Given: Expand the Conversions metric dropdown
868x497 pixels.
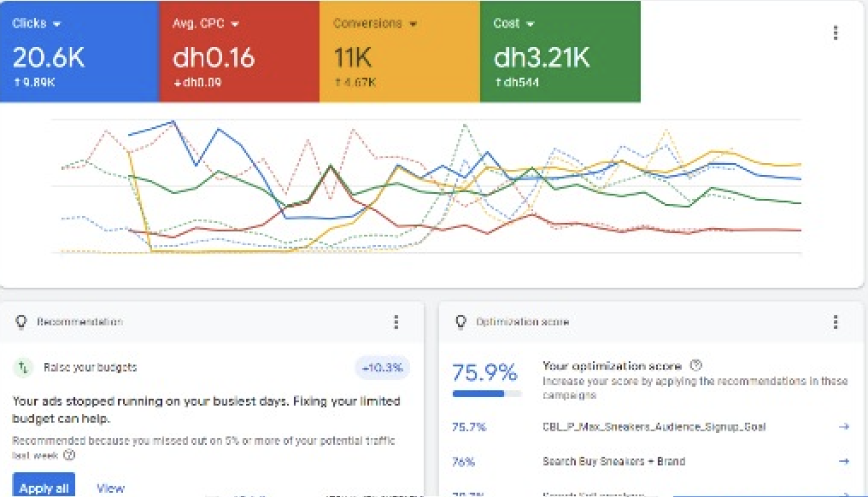Looking at the screenshot, I should click(413, 24).
